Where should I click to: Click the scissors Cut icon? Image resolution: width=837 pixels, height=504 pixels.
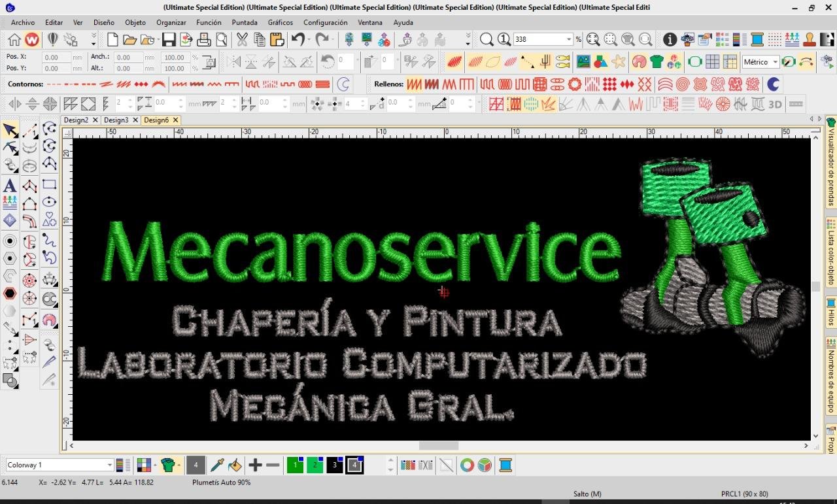(242, 40)
